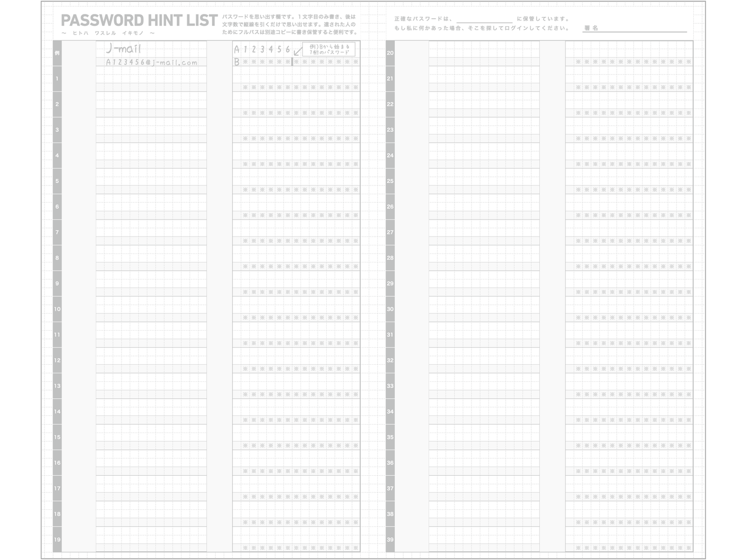
Task: Click row number 26 label
Action: click(390, 207)
